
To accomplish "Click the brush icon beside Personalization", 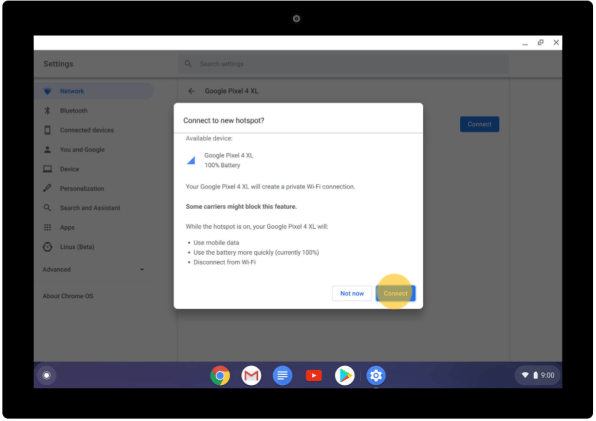I will pos(48,188).
